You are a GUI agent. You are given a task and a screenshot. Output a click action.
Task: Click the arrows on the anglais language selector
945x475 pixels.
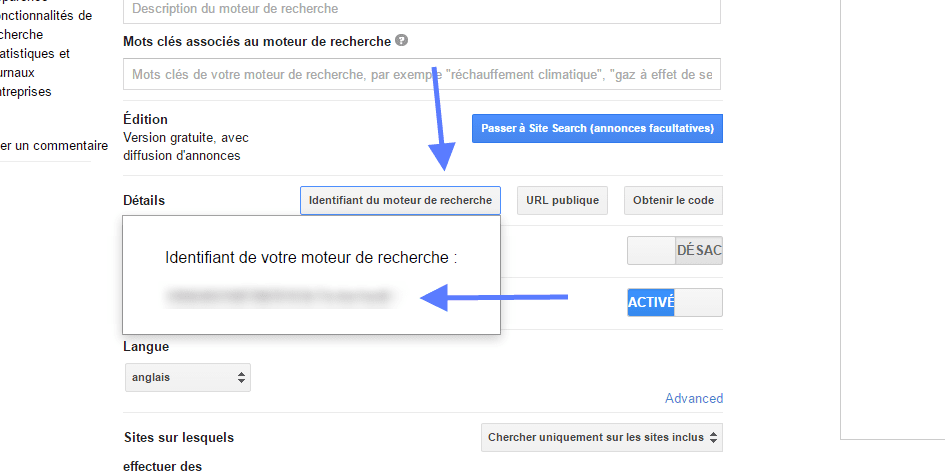(x=241, y=378)
